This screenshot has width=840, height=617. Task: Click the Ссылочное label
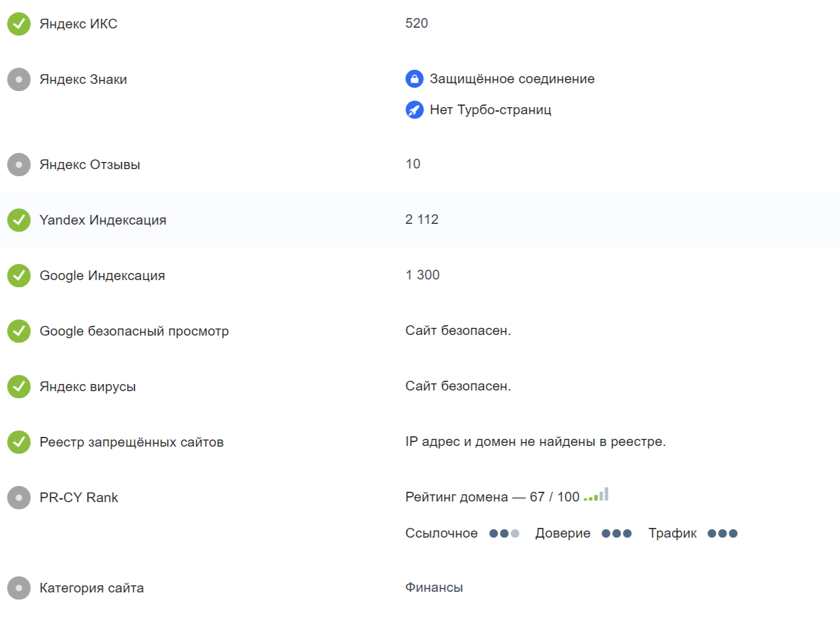click(x=442, y=533)
